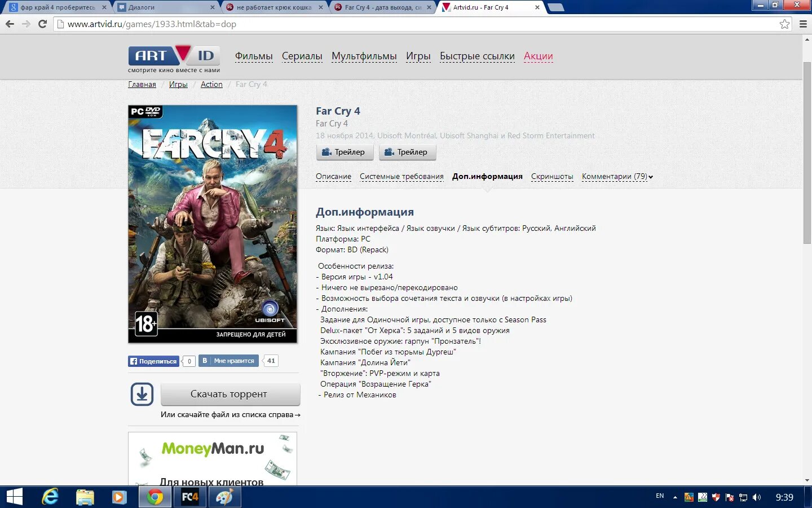Open the media player taskbar icon
Screen dimensions: 812x508
(x=119, y=497)
